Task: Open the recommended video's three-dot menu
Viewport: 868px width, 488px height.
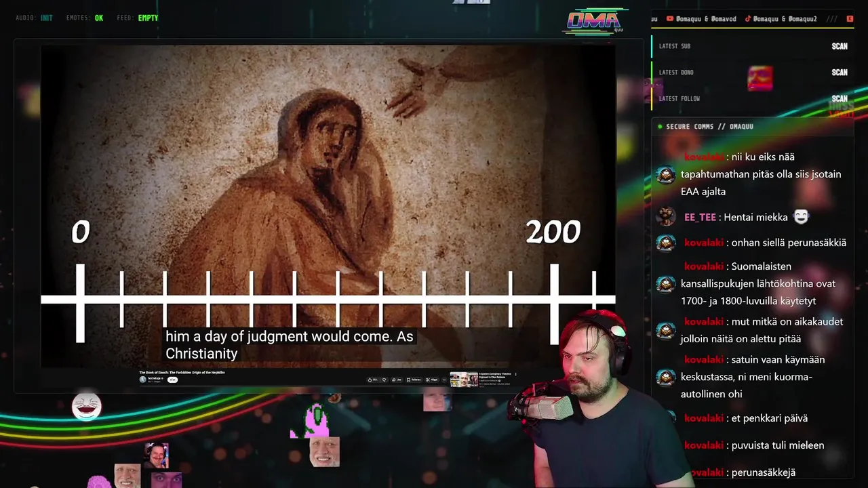Action: (515, 374)
